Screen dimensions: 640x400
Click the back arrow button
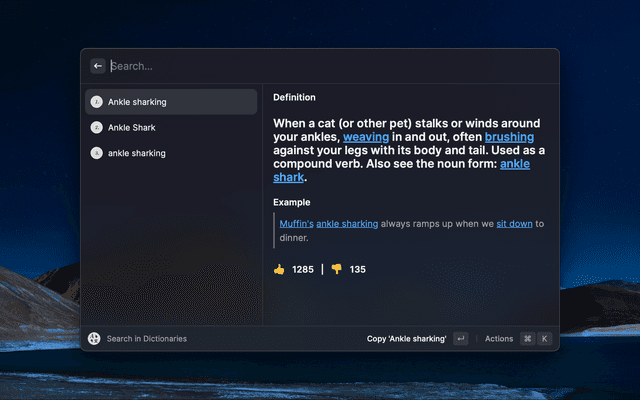98,66
